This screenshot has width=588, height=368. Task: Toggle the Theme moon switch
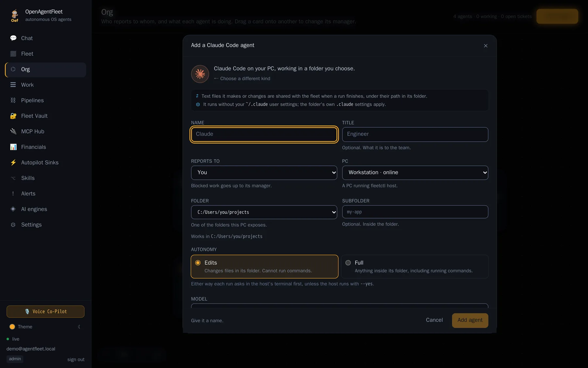point(79,327)
